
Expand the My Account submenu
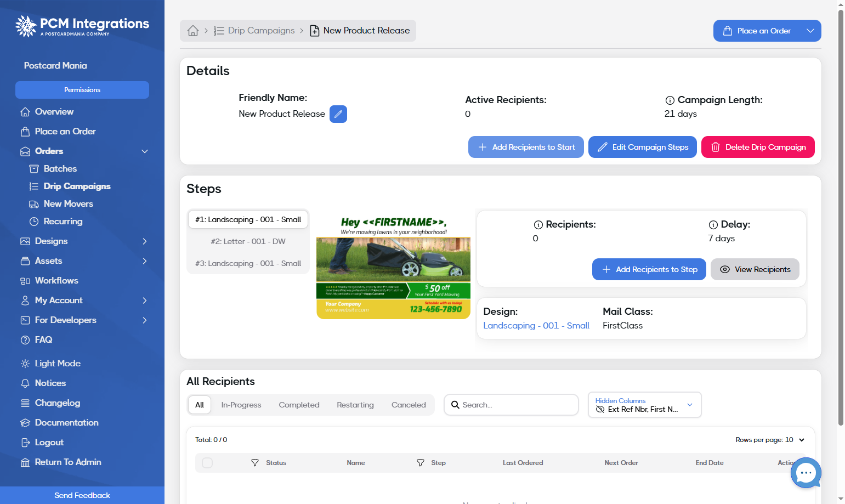point(145,301)
